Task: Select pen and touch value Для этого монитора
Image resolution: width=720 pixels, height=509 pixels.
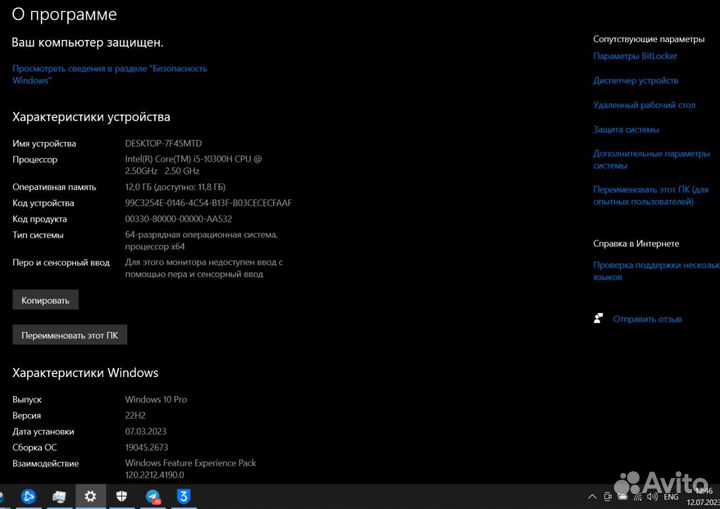Action: point(204,268)
